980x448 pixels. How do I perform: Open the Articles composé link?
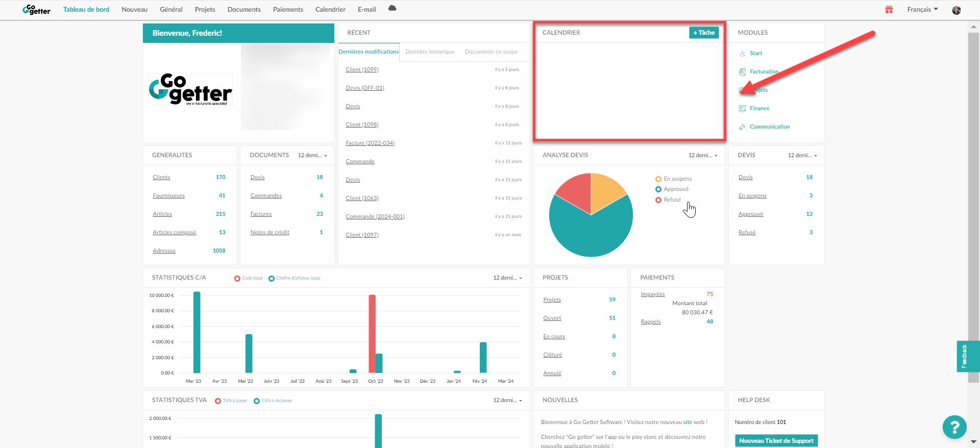(x=174, y=233)
